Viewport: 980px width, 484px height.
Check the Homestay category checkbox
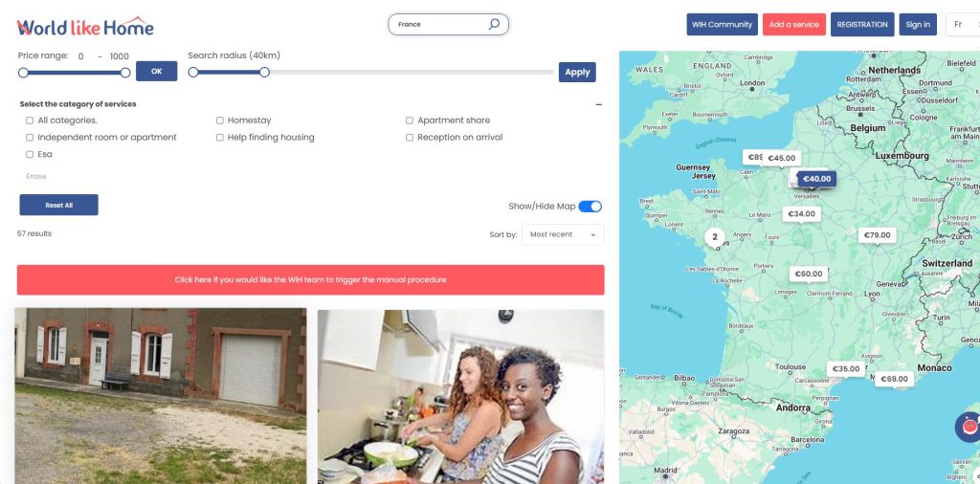(x=220, y=121)
